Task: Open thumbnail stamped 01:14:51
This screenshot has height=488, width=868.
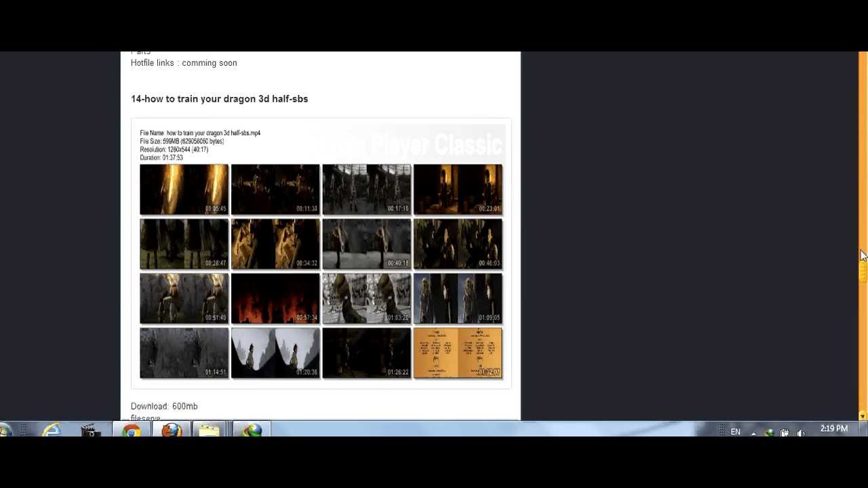Action: point(184,353)
